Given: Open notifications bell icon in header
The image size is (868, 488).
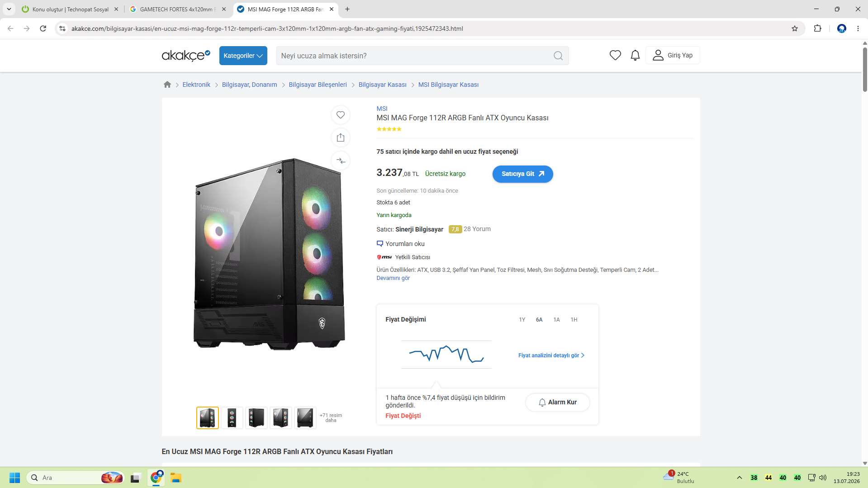Looking at the screenshot, I should pyautogui.click(x=635, y=55).
